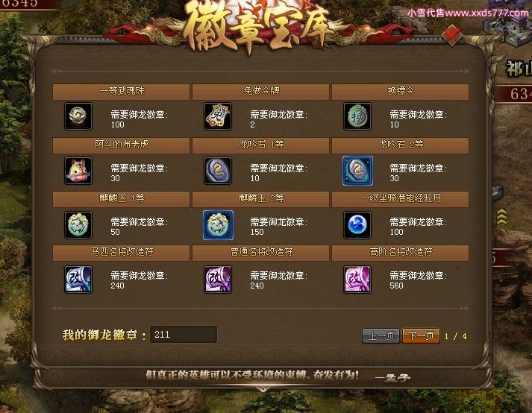Viewport: 532px width, 413px height.
Task: Choose the 换镖令 jade icon
Action: click(357, 116)
